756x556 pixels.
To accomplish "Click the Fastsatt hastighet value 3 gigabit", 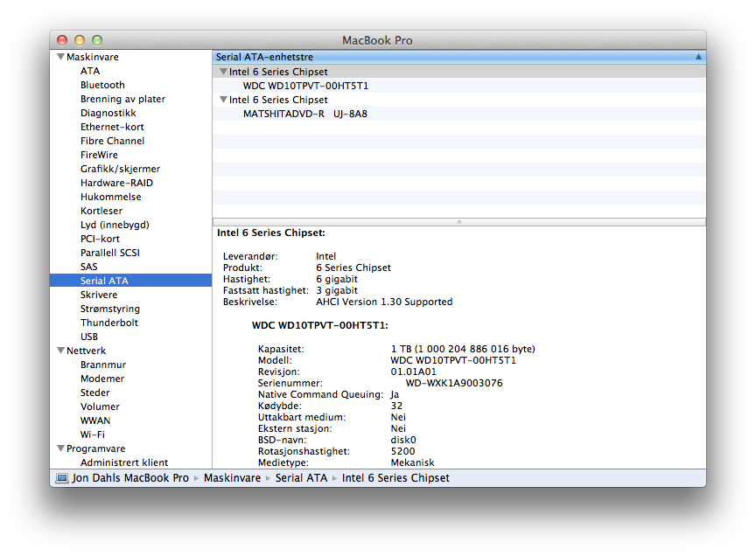I will click(x=337, y=290).
